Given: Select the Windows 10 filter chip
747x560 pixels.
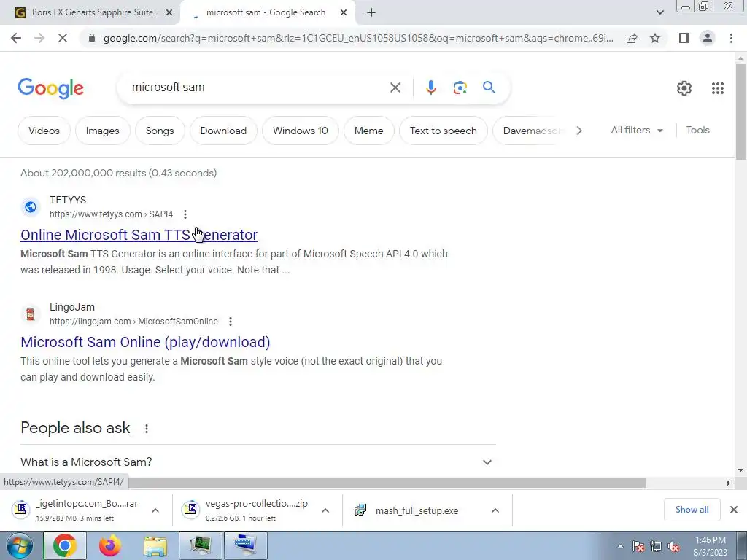Looking at the screenshot, I should pos(300,131).
